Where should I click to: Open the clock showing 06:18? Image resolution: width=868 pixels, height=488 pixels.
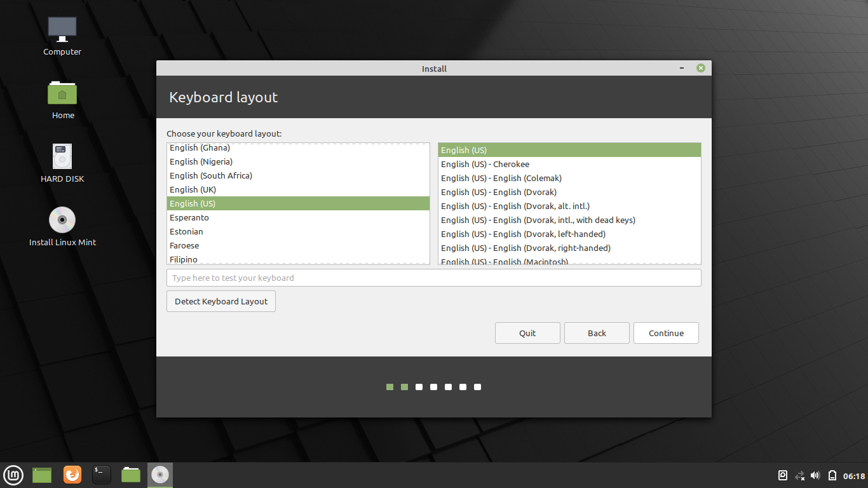[854, 476]
